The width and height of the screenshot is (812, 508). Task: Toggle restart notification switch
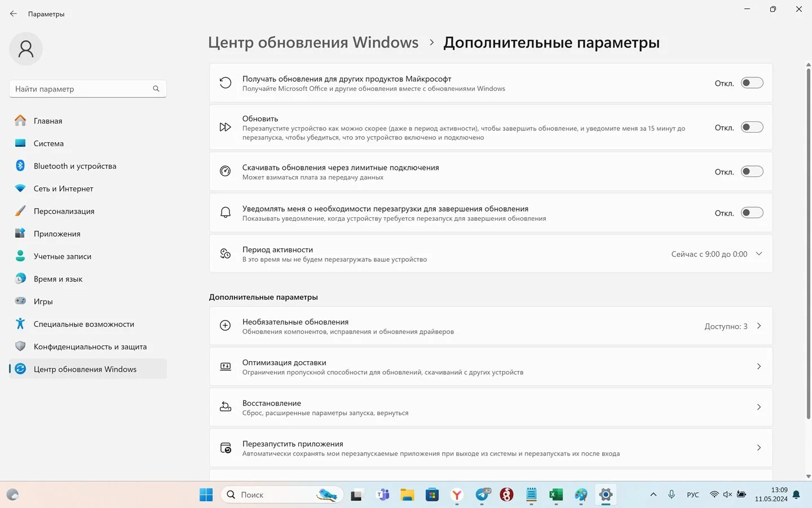752,213
